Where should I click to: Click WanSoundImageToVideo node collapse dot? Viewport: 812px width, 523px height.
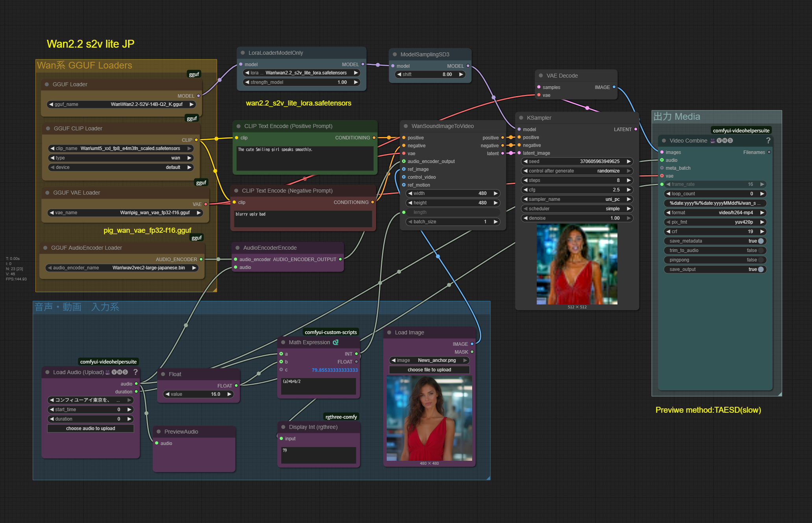click(405, 126)
